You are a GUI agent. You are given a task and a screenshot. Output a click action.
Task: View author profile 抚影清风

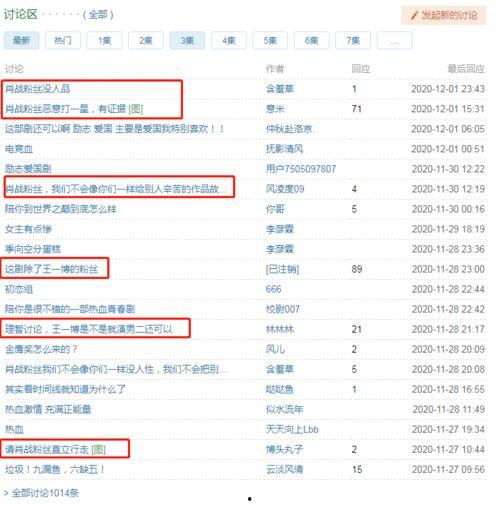tap(284, 149)
